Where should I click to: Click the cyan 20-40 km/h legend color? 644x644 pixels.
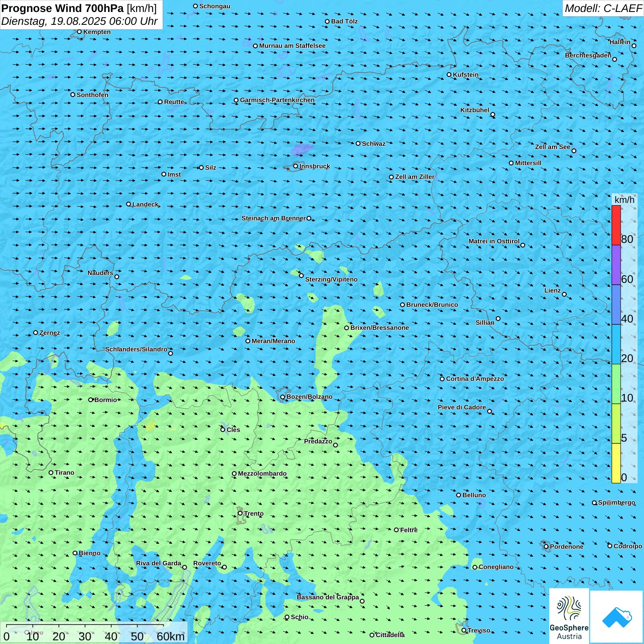click(x=616, y=345)
